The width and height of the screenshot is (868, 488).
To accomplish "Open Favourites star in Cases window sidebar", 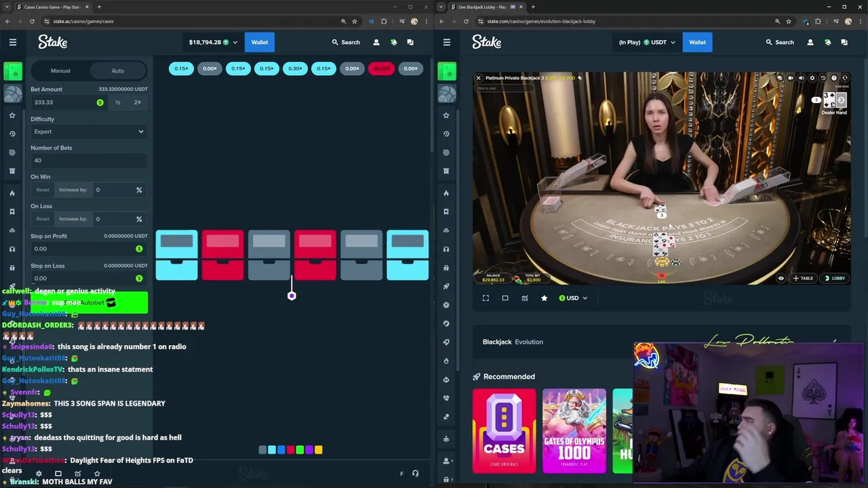I will 12,115.
